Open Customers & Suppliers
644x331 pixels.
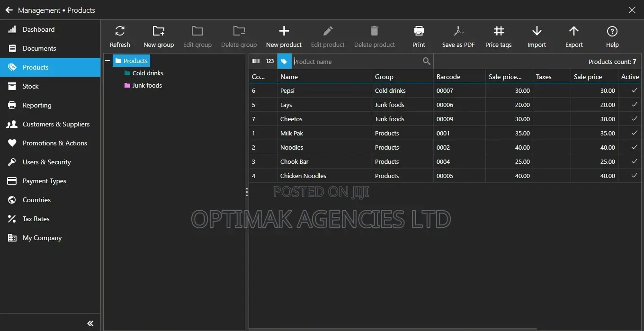click(x=50, y=124)
